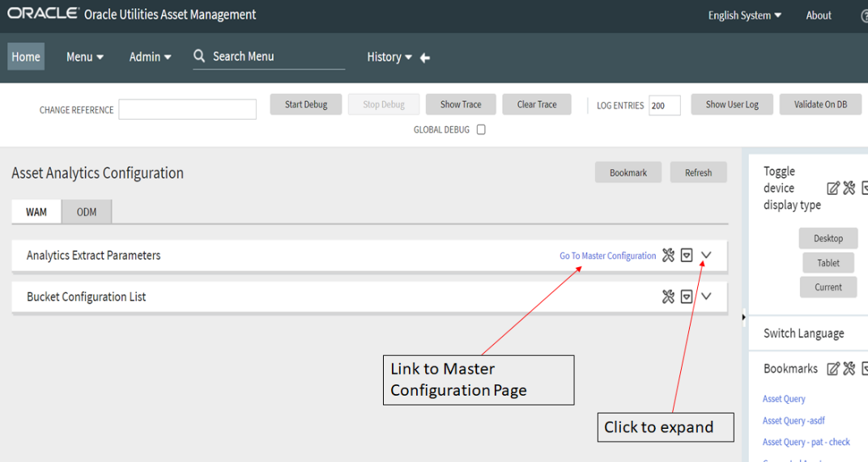
Task: Click into the Change Reference field
Action: point(187,109)
